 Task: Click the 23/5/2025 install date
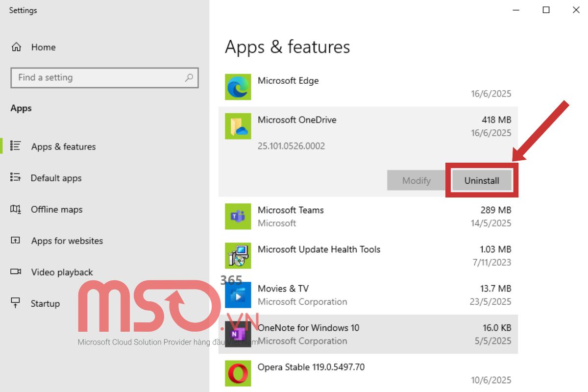(x=490, y=301)
